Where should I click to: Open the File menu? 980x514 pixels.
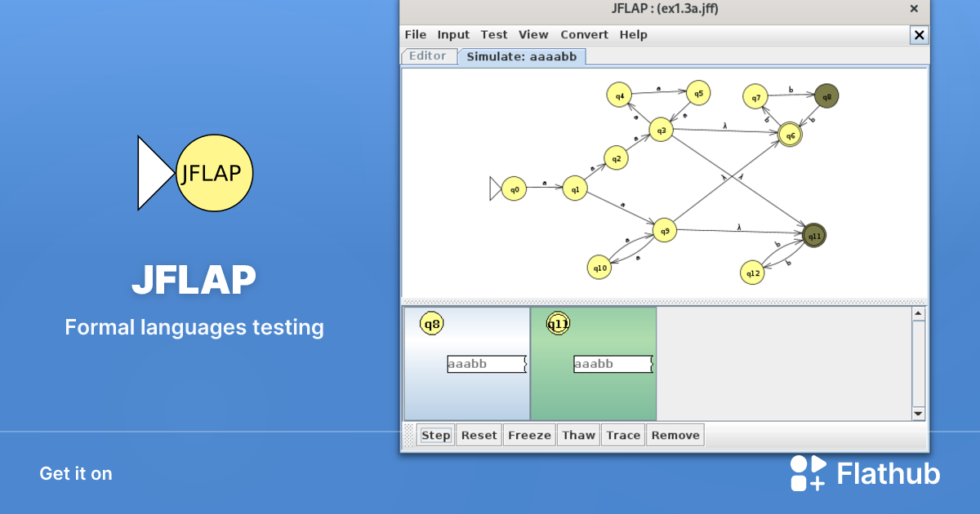tap(415, 34)
